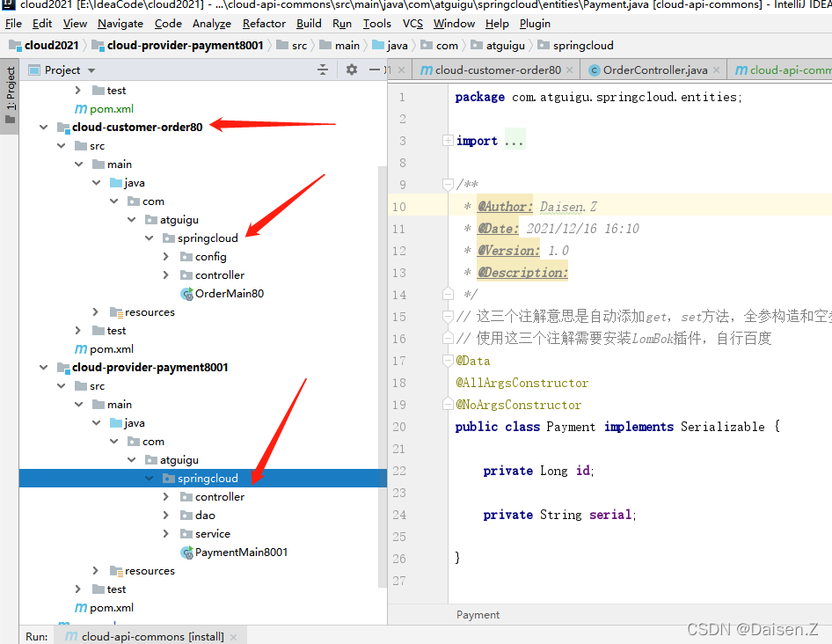The width and height of the screenshot is (832, 644).
Task: Click the Payment breadcrumb below editor
Action: pyautogui.click(x=478, y=615)
